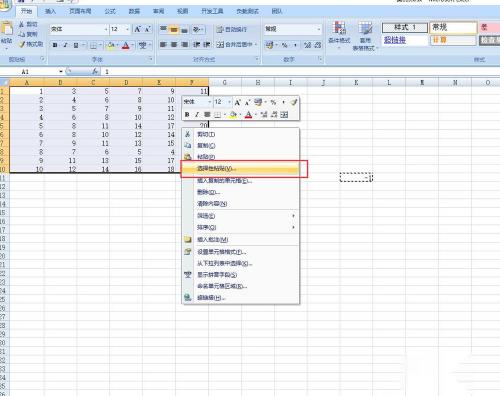Choose Clear Contents (清除内容) in context menu
This screenshot has height=396, width=500.
(240, 203)
